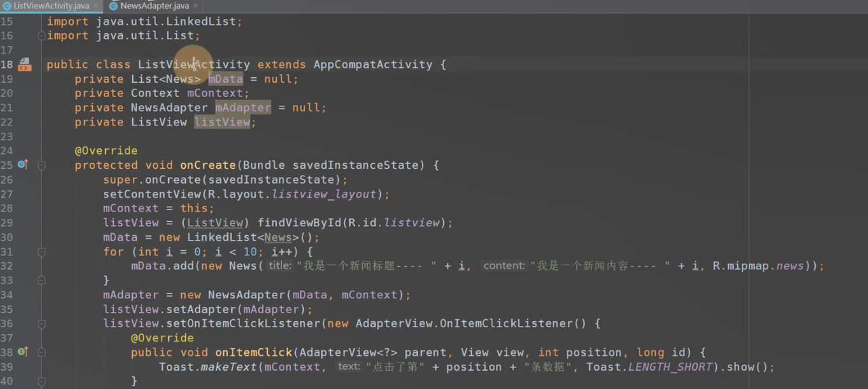Click the 'content:' parameter hint on line 32
Image resolution: width=868 pixels, height=389 pixels.
coord(504,266)
